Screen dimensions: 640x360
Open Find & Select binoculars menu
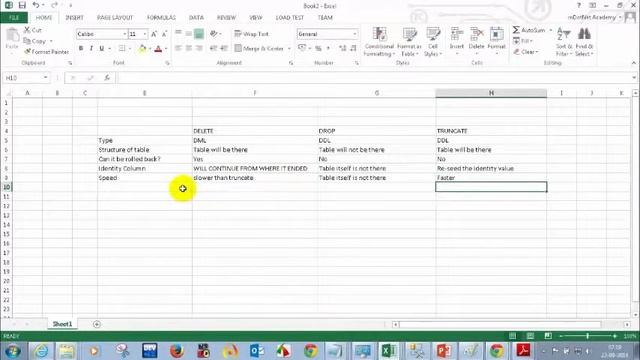(x=584, y=42)
